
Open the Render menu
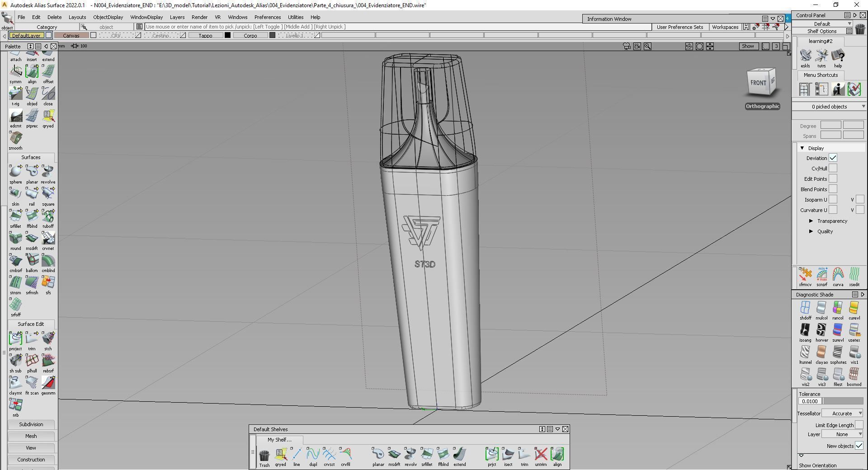(199, 17)
